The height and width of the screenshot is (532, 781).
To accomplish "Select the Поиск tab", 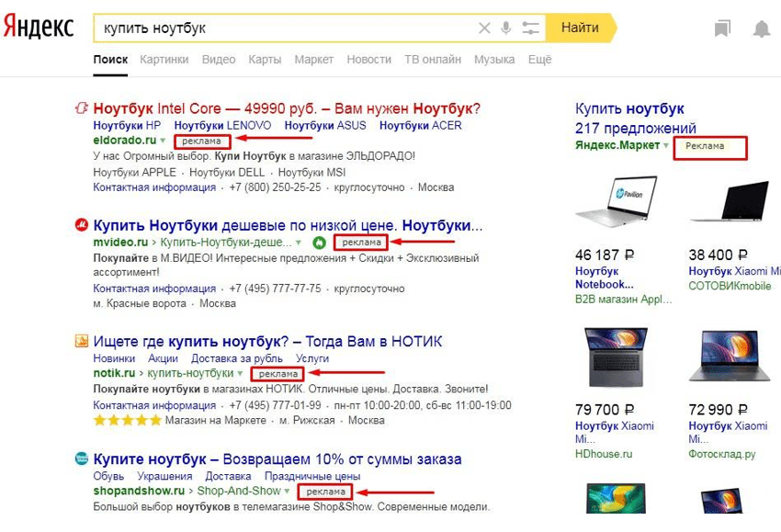I will [110, 60].
